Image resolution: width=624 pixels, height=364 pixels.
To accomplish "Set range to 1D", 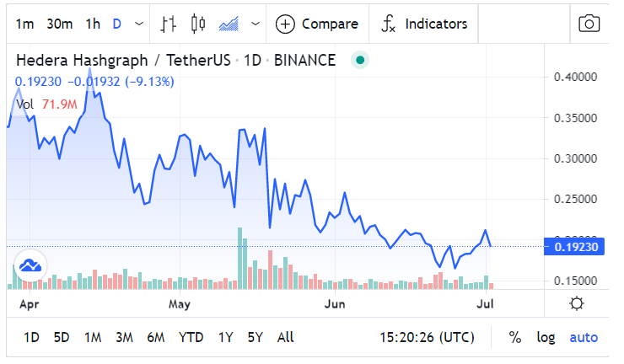I will click(31, 337).
